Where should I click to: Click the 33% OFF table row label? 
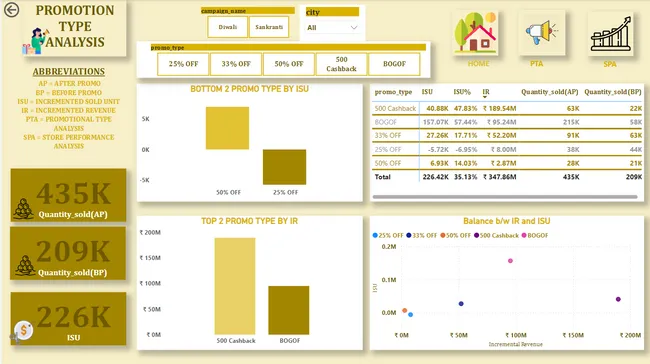click(388, 136)
